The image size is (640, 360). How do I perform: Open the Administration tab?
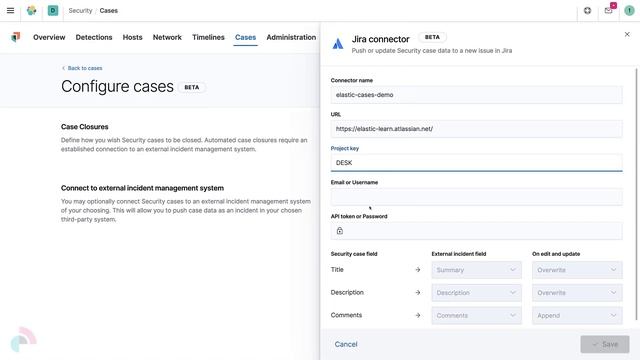point(291,37)
